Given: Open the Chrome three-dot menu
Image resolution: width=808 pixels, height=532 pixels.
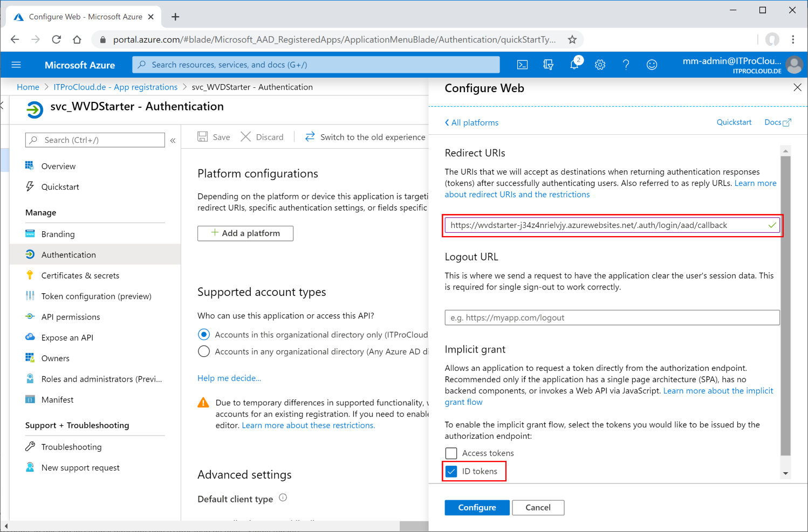Looking at the screenshot, I should coord(793,39).
